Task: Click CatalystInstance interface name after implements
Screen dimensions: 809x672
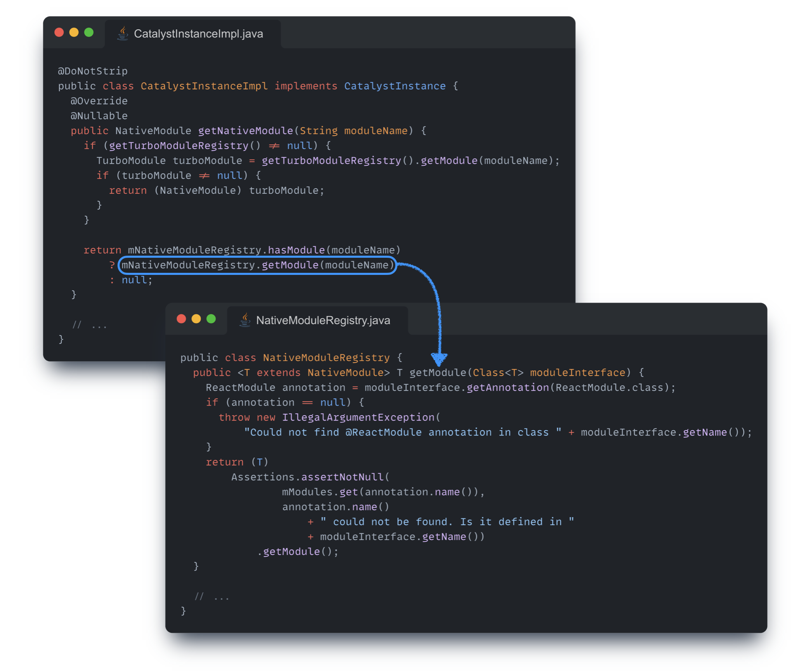Action: 394,86
